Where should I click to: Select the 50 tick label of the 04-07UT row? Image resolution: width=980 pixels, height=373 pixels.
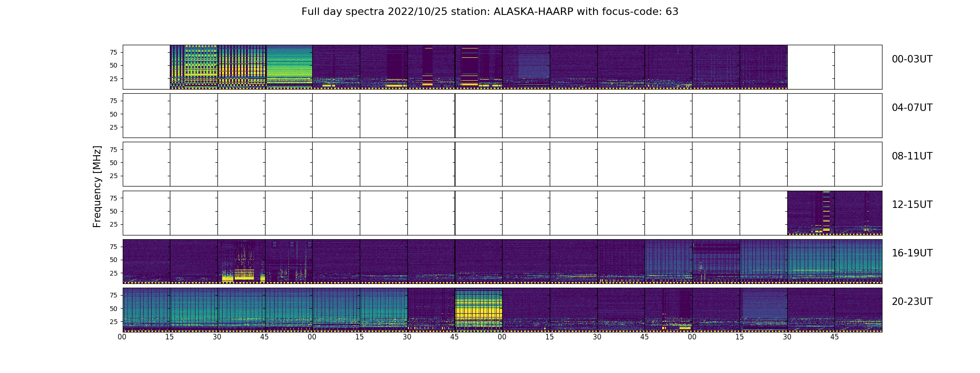[x=113, y=114]
